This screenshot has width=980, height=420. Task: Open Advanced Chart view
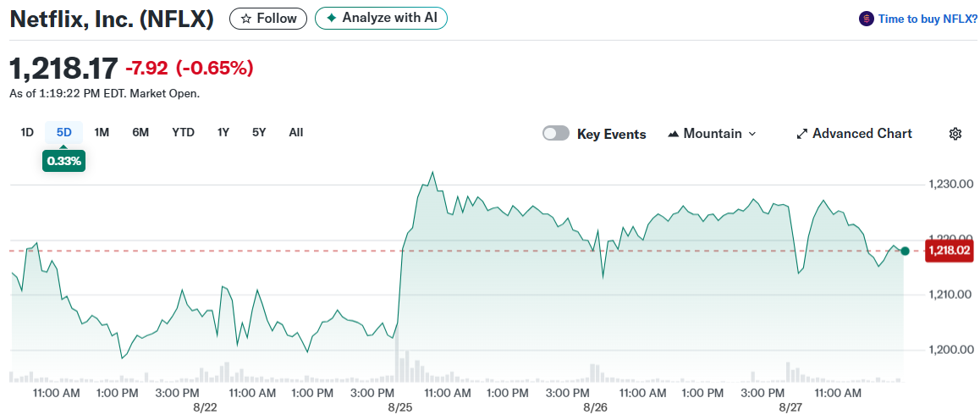[x=854, y=134]
